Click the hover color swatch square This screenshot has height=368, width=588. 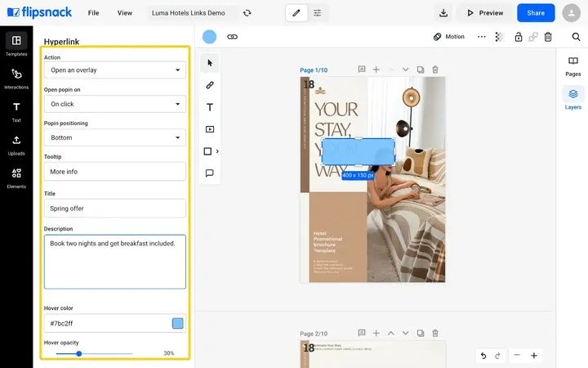(177, 323)
